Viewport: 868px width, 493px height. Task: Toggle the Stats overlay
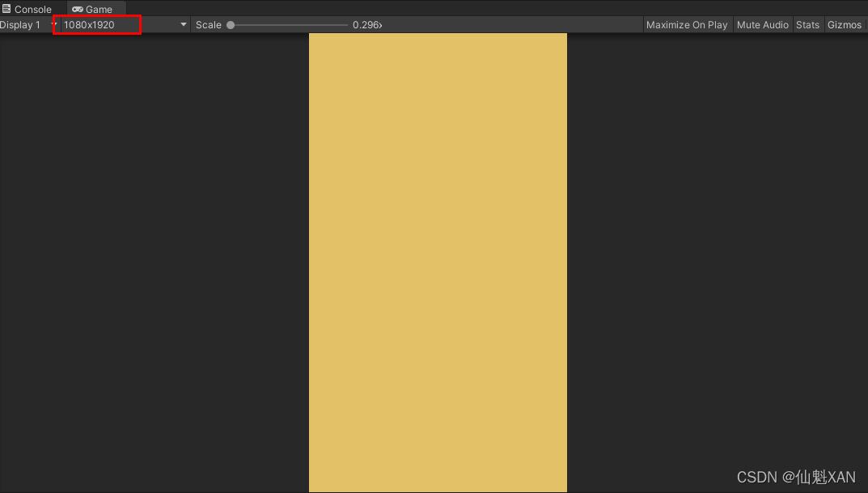tap(807, 25)
